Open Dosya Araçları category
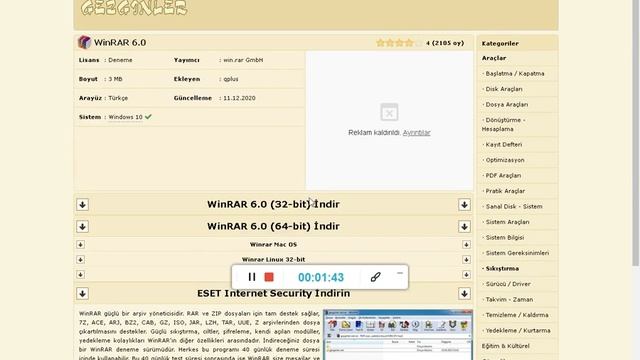 507,104
